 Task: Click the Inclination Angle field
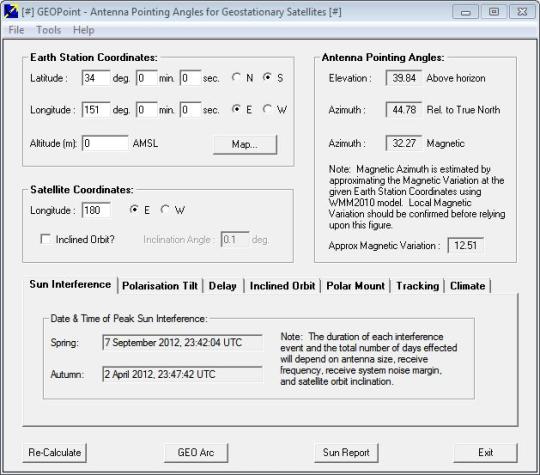tap(235, 239)
